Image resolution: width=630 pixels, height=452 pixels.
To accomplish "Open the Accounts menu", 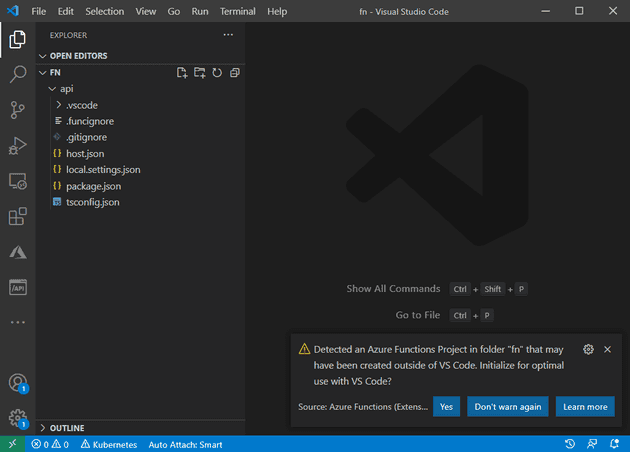I will click(17, 383).
